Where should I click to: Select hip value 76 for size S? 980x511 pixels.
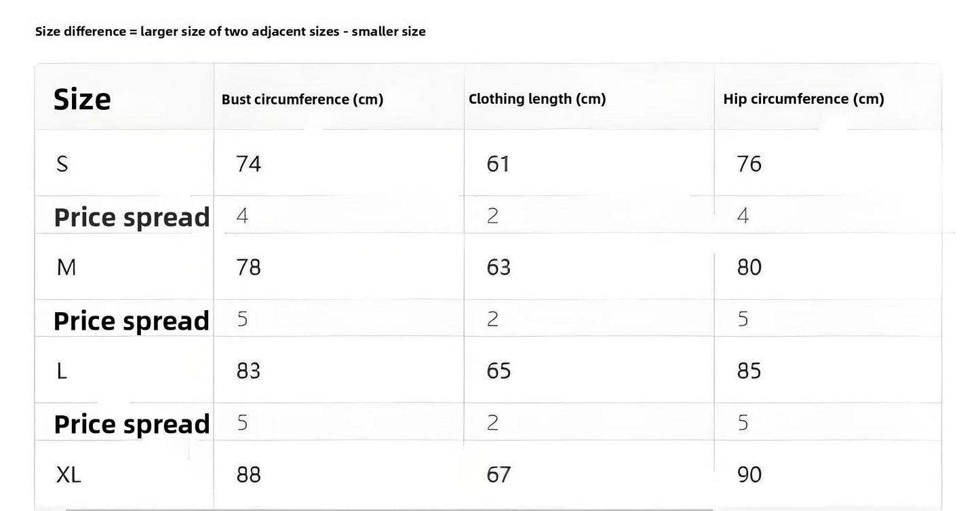point(749,164)
